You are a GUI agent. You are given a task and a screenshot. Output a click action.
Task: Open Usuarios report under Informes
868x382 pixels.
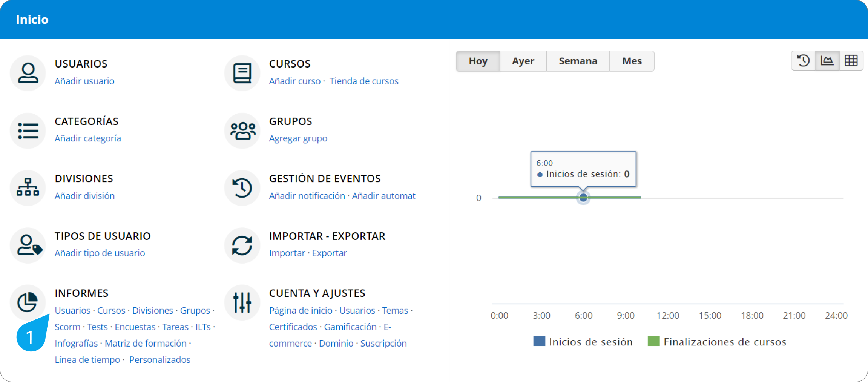72,310
